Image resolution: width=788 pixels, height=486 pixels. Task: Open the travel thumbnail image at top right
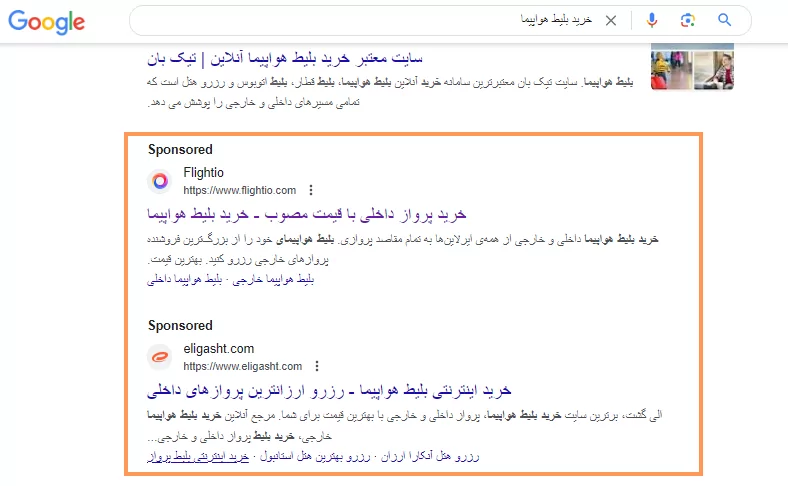point(692,66)
